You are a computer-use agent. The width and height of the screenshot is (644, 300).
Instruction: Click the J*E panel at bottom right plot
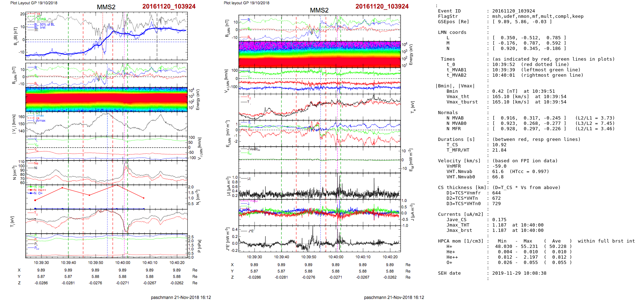tap(320, 239)
